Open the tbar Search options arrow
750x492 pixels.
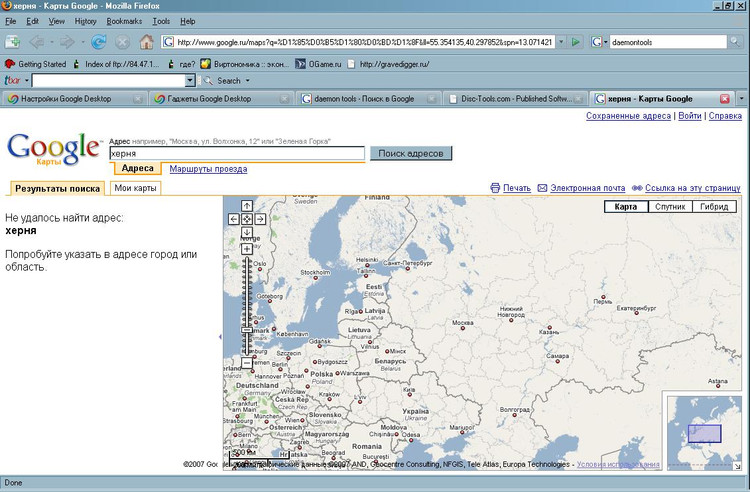pyautogui.click(x=248, y=81)
